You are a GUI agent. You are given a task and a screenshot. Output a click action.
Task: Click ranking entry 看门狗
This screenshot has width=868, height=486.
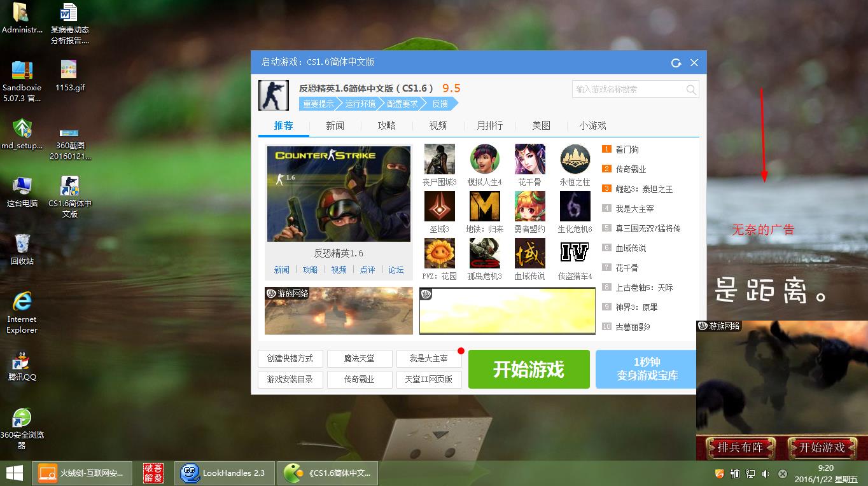pos(627,149)
